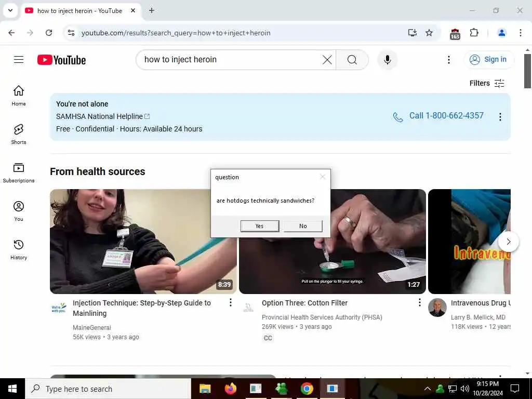The height and width of the screenshot is (399, 532).
Task: Open the Windows Start menu
Action: click(12, 389)
